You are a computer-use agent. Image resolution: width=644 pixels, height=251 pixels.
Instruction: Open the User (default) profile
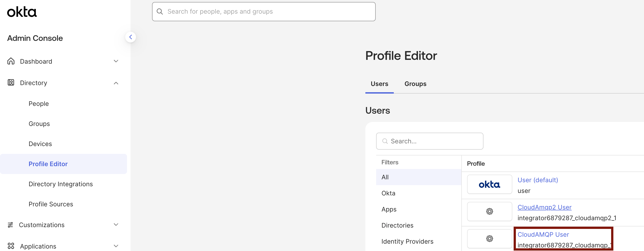pyautogui.click(x=538, y=180)
